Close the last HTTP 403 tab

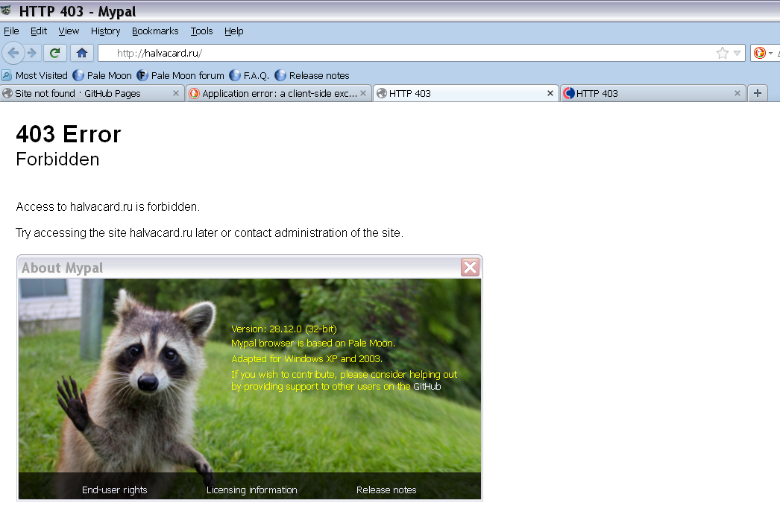tap(737, 93)
